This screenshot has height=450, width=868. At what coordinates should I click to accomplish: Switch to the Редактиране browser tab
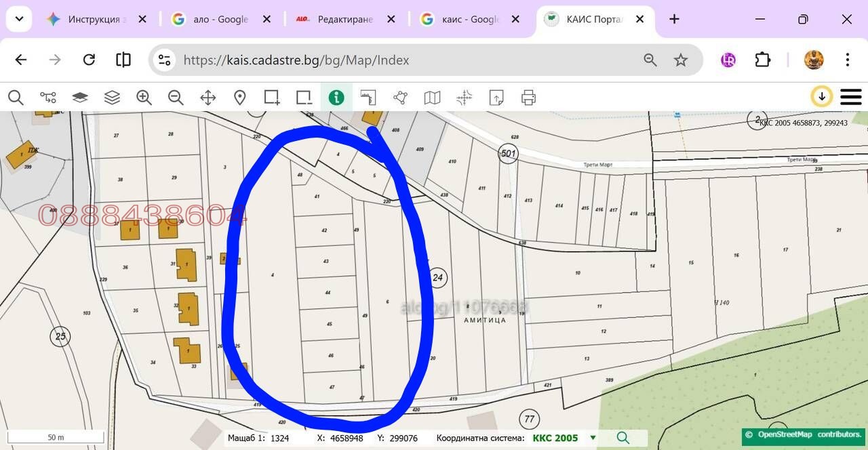pos(345,20)
